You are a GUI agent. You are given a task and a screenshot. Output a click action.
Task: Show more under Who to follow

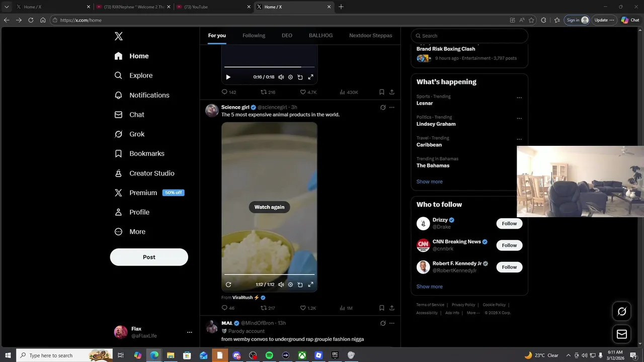pos(429,287)
